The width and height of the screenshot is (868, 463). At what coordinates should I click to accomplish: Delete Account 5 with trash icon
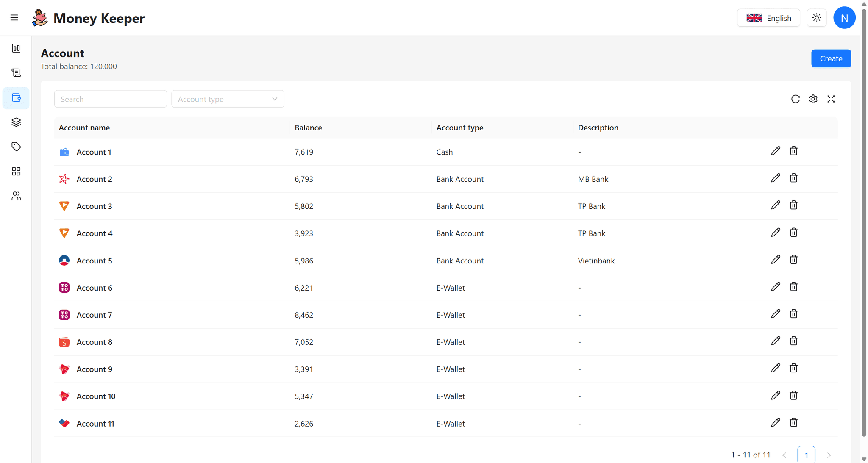[x=793, y=260]
